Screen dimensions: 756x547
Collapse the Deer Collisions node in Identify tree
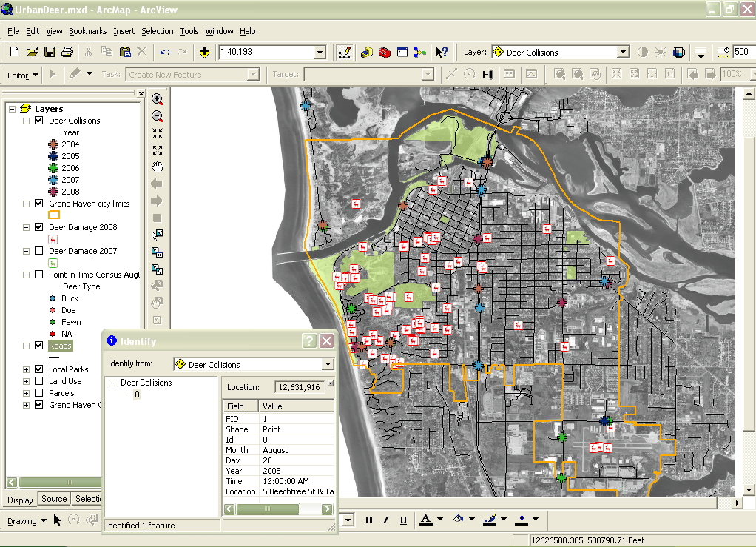[112, 383]
